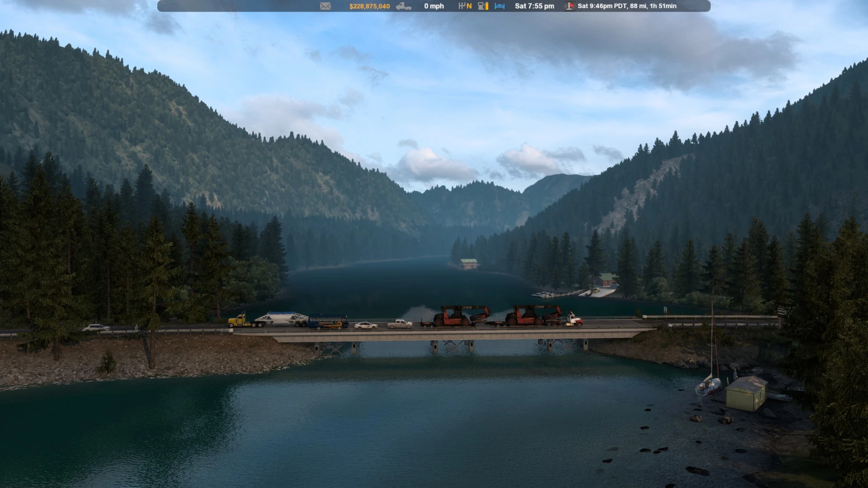Viewport: 868px width, 488px height.
Task: Click the neutral gear N indicator
Action: click(x=469, y=6)
